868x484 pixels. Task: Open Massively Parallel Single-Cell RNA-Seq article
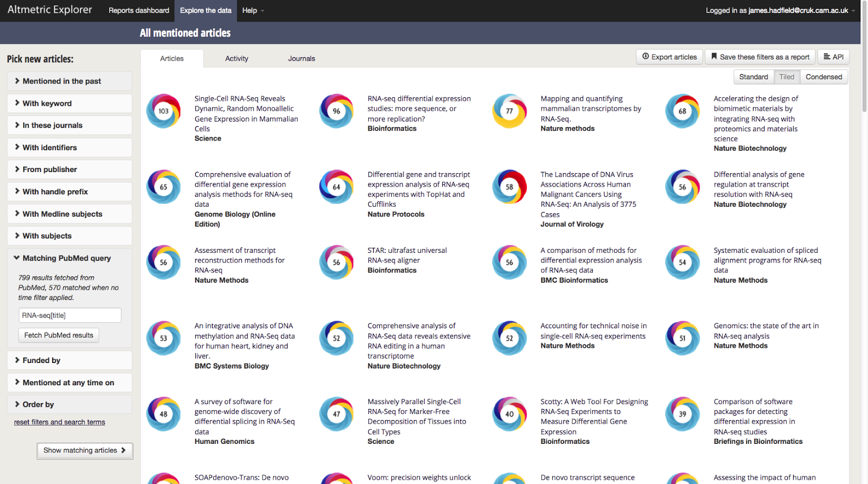[417, 417]
